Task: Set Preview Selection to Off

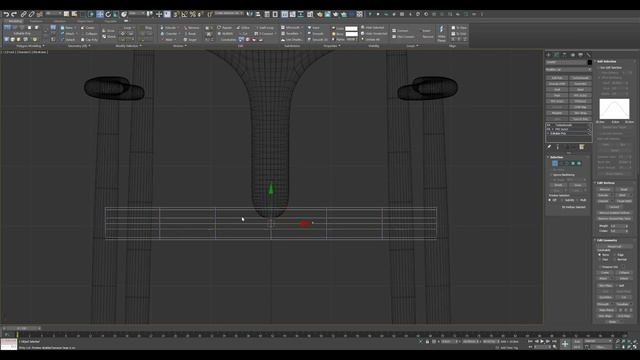Action: click(x=549, y=200)
